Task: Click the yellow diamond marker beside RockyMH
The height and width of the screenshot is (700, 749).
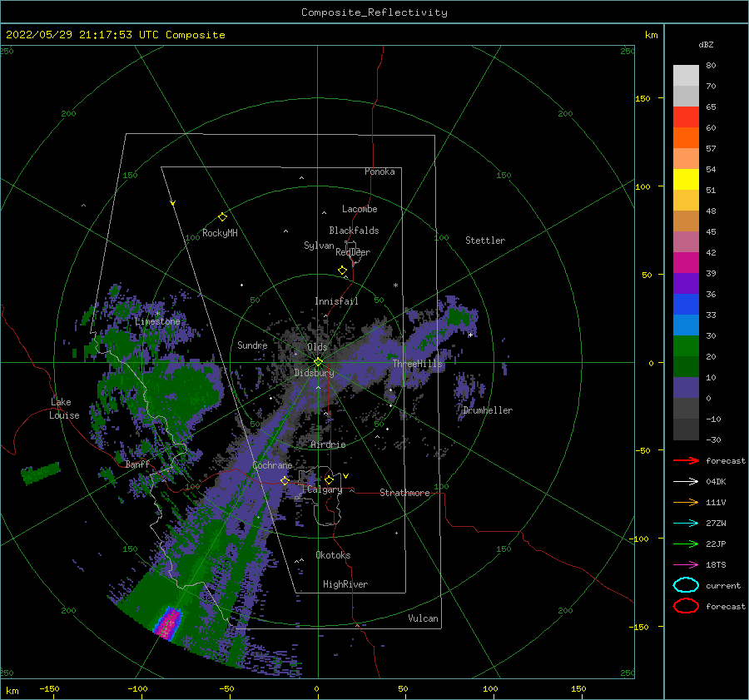Action: tap(222, 217)
